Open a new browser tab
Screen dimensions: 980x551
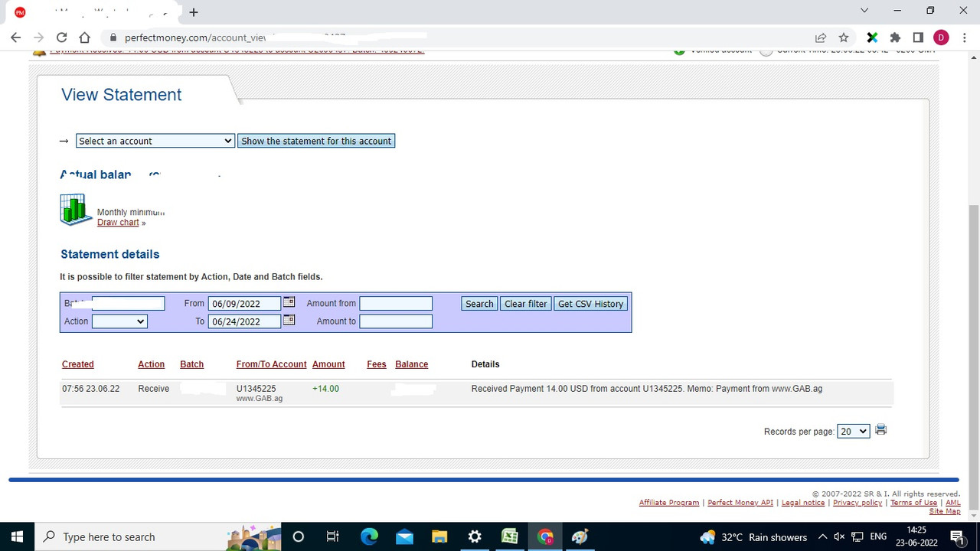click(x=194, y=12)
